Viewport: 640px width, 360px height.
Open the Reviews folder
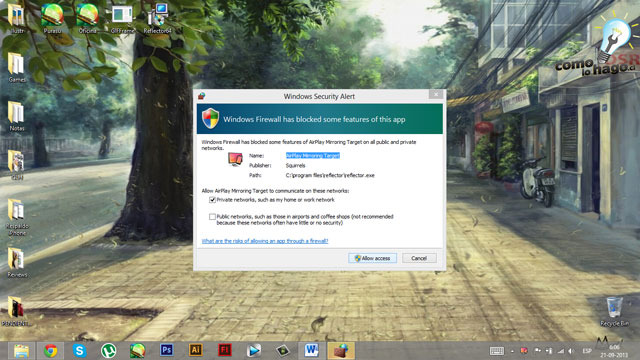click(17, 263)
